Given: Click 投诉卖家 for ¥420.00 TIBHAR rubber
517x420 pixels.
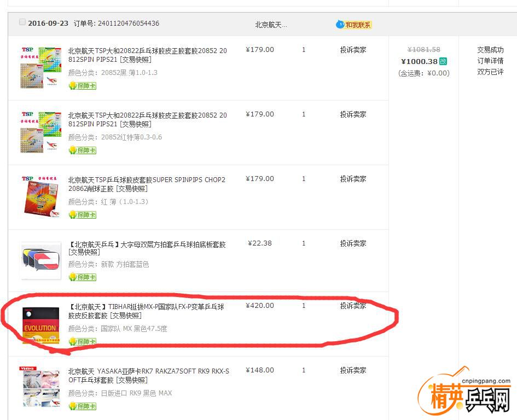Looking at the screenshot, I should 353,306.
